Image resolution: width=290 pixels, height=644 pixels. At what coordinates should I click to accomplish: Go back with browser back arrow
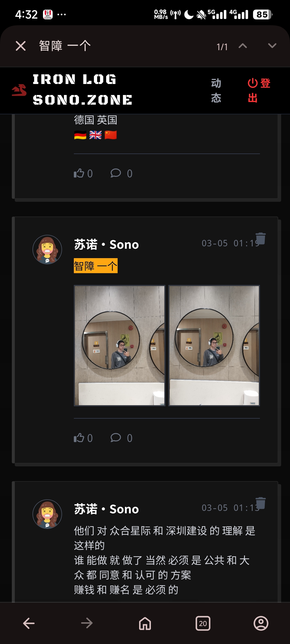point(29,623)
